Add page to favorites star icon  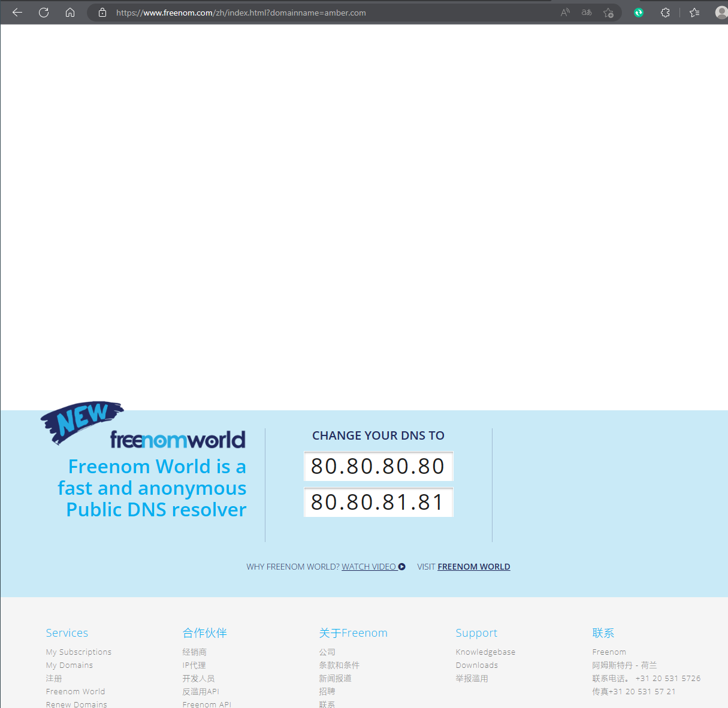(608, 13)
